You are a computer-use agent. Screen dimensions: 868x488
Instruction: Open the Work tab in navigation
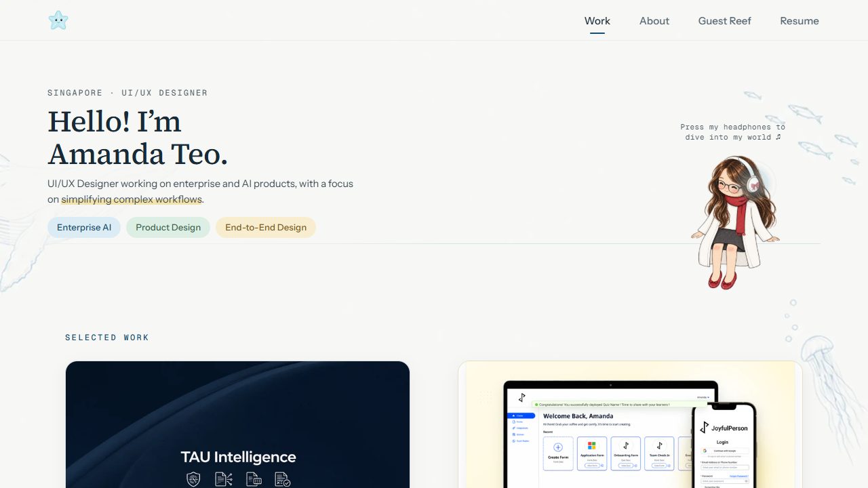597,21
